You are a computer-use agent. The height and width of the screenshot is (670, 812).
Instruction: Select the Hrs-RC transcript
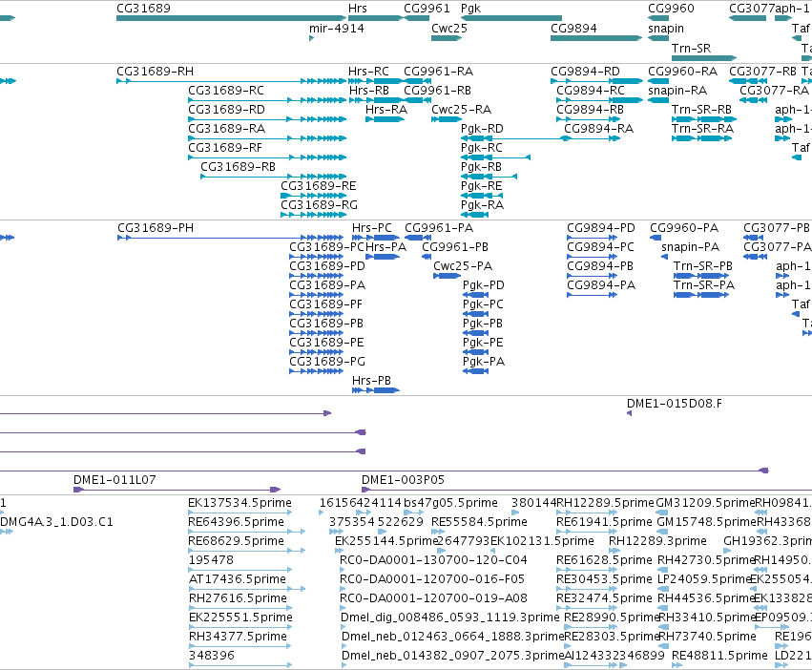tap(375, 81)
